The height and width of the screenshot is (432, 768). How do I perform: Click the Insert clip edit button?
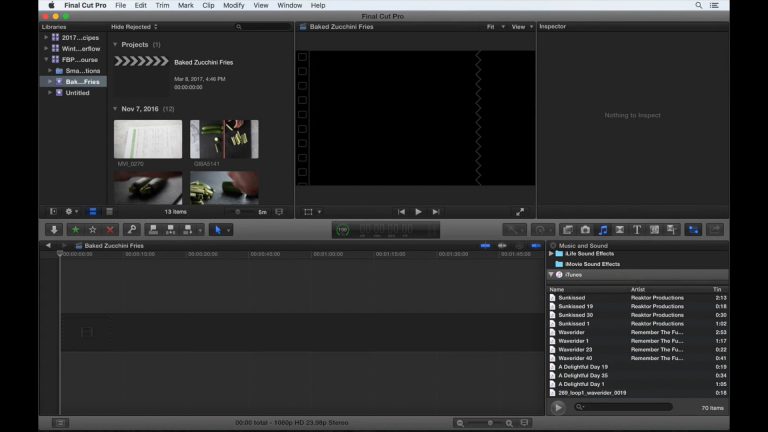click(170, 230)
